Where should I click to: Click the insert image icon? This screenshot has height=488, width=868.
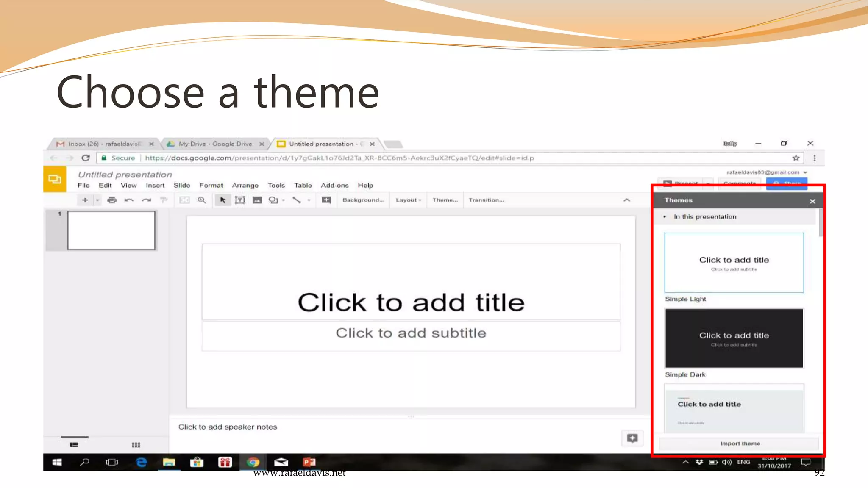coord(257,200)
